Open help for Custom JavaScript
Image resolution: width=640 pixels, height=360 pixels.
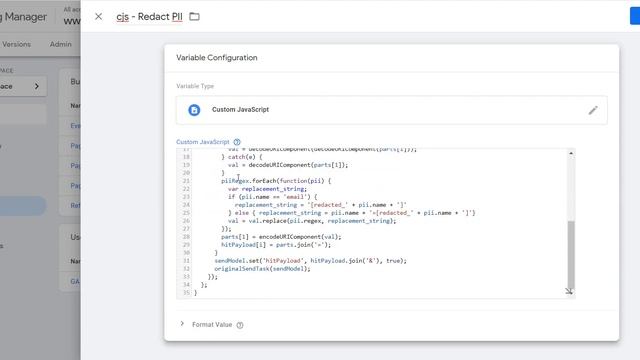pyautogui.click(x=237, y=142)
